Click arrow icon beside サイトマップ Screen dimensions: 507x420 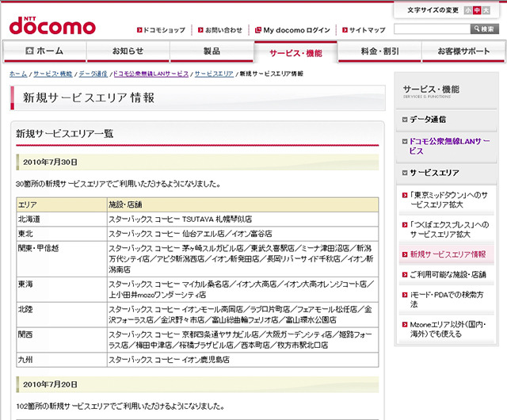click(x=345, y=30)
